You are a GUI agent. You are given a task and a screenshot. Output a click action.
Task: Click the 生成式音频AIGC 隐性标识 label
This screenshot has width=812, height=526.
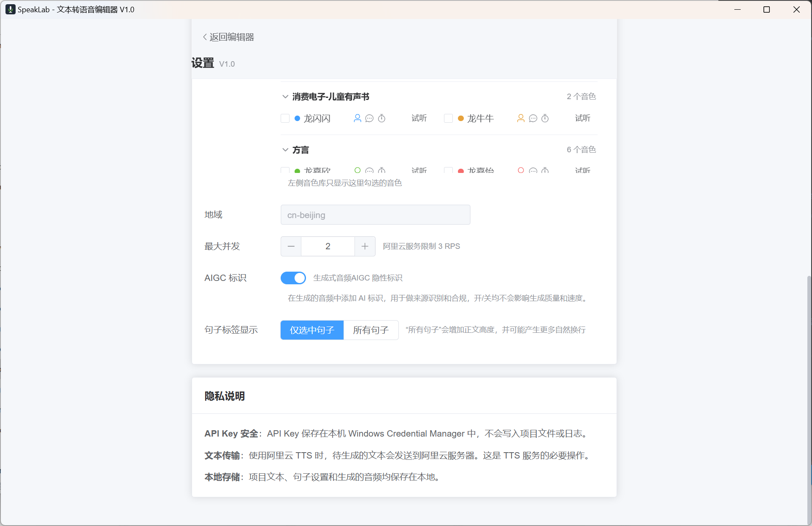[x=358, y=278]
